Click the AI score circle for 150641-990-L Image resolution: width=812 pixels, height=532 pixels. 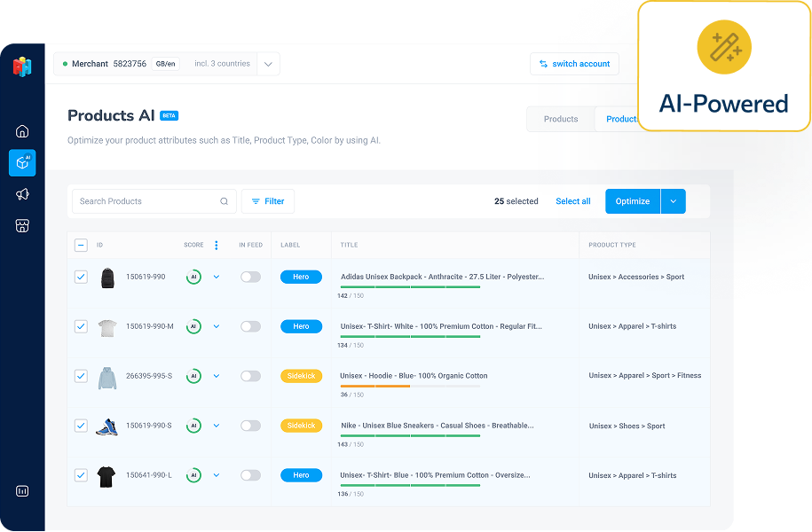(193, 475)
